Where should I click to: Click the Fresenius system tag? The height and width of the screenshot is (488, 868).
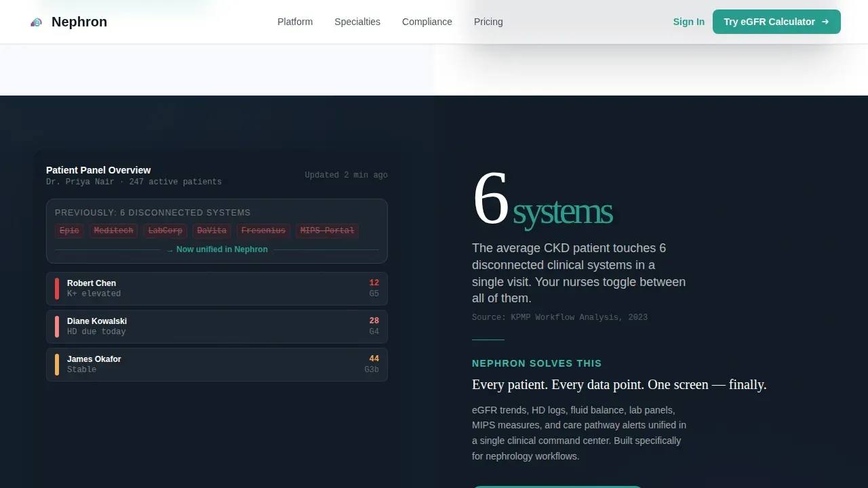tap(263, 231)
